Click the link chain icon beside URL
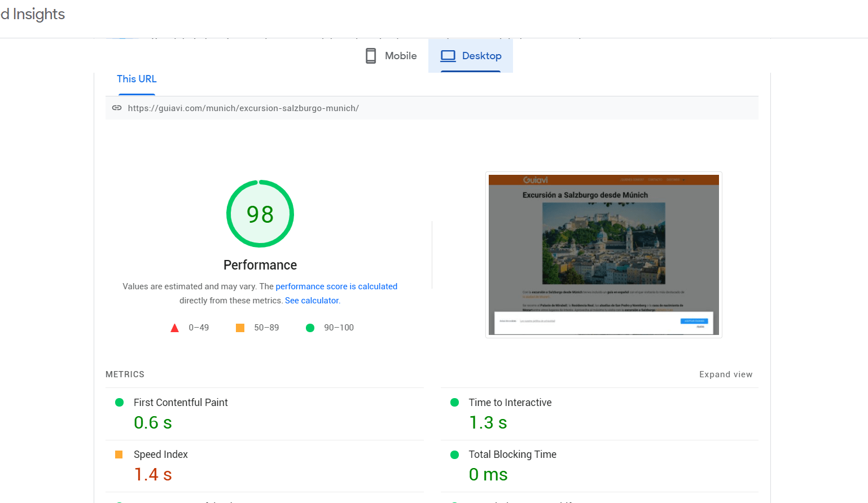The height and width of the screenshot is (503, 868). click(x=117, y=108)
